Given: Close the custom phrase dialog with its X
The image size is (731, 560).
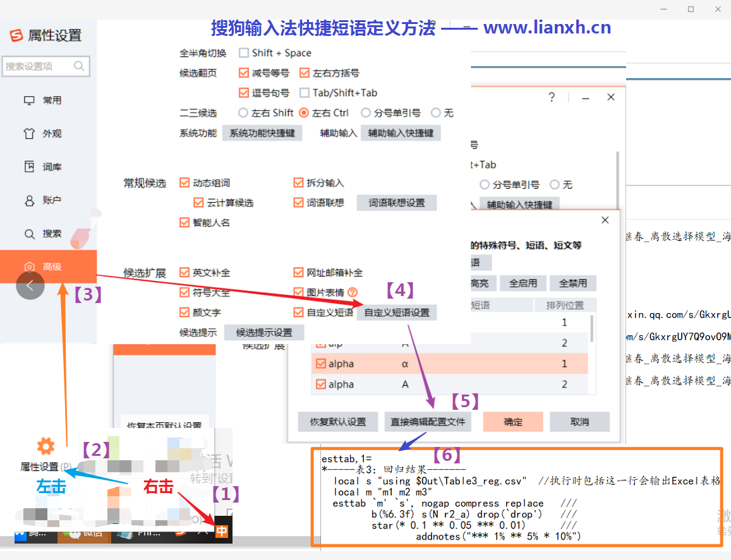Looking at the screenshot, I should (605, 220).
